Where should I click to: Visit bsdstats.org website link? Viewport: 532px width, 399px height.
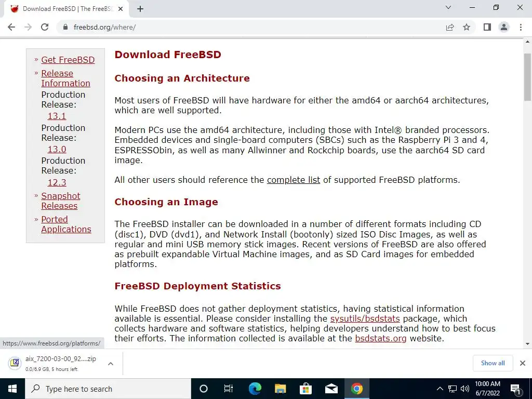pyautogui.click(x=381, y=338)
